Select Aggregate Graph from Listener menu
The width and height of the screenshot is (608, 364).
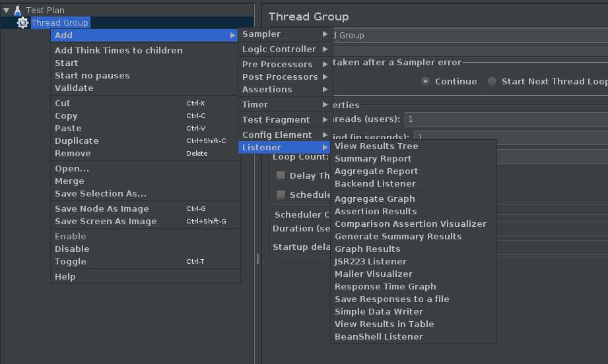coord(374,199)
